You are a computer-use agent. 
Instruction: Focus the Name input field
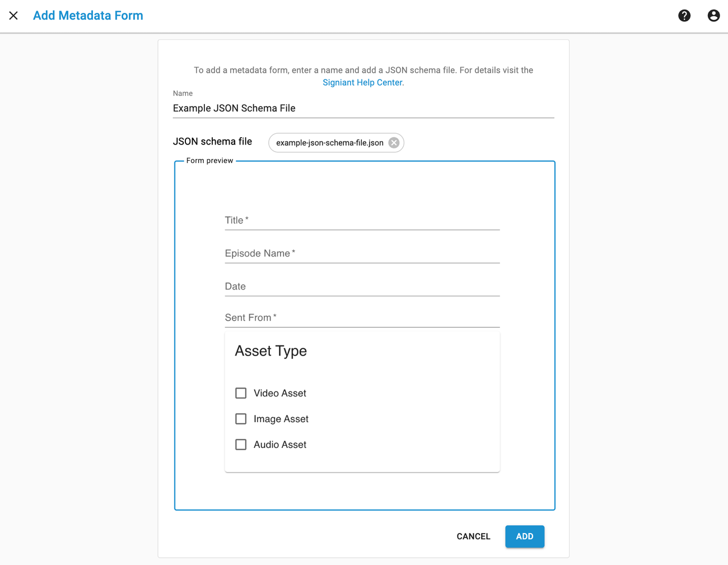point(363,108)
